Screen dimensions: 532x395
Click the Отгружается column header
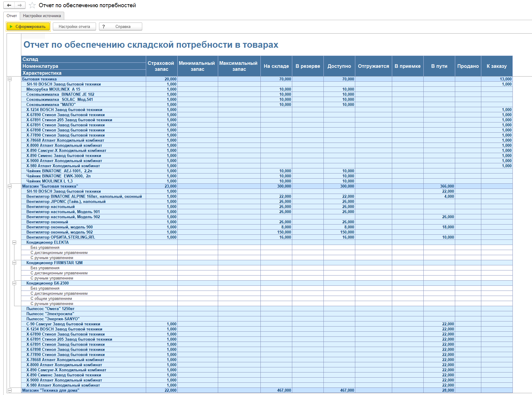[x=374, y=66]
